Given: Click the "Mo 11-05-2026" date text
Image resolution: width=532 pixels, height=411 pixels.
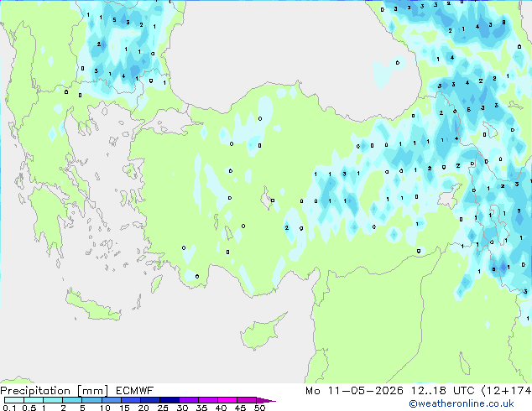Looking at the screenshot, I should (354, 391).
